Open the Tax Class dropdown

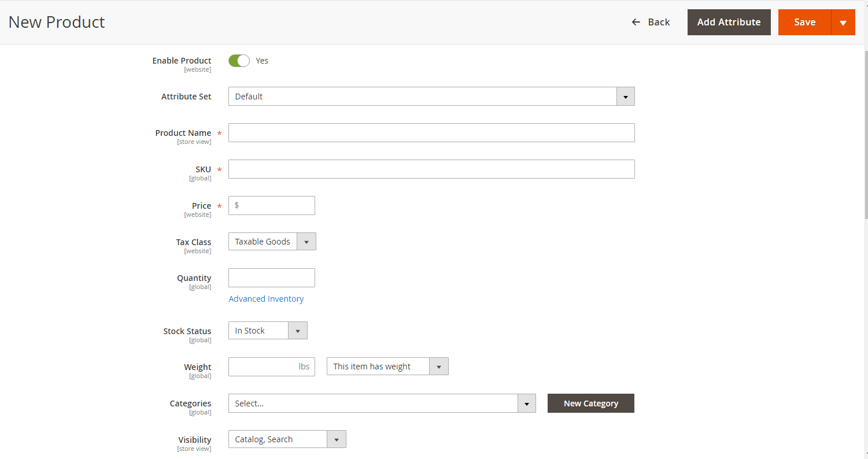click(272, 242)
